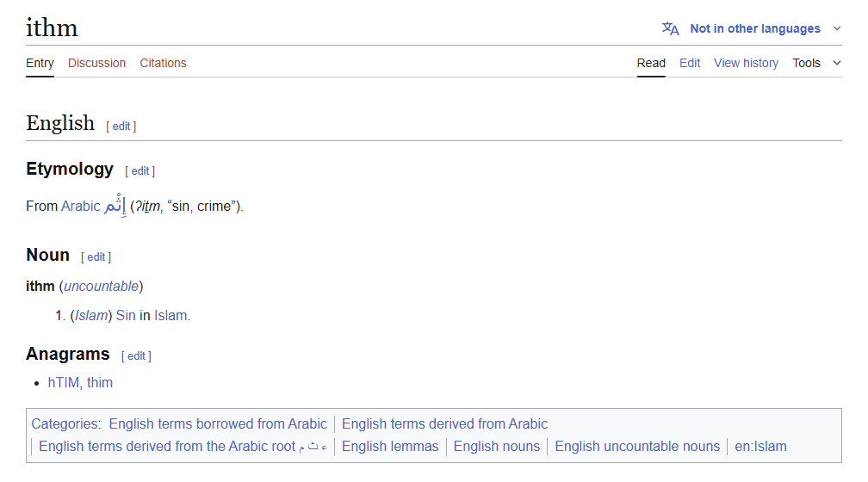Open the hTIM anagram link
This screenshot has height=482, width=868.
[63, 382]
